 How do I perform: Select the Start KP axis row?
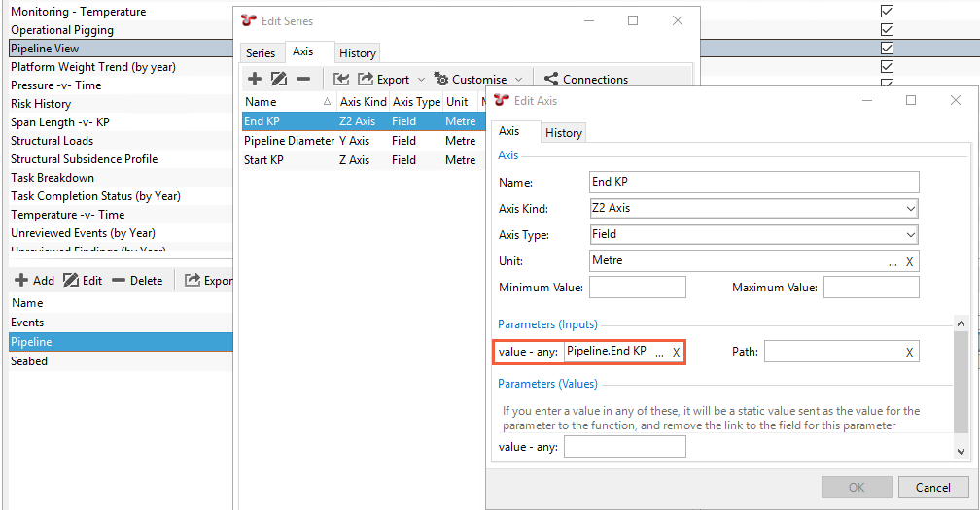coord(364,160)
